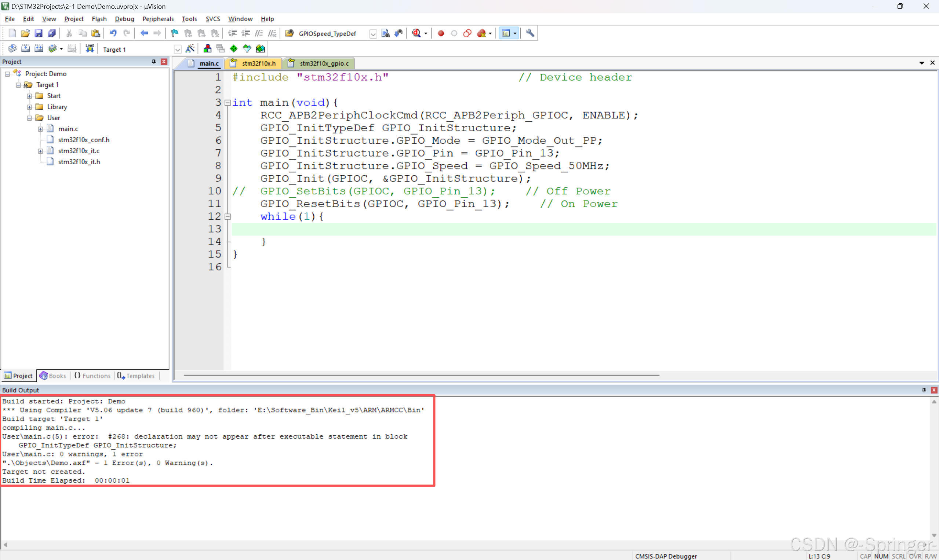Image resolution: width=939 pixels, height=560 pixels.
Task: Open the Target 1 dropdown
Action: [x=178, y=50]
